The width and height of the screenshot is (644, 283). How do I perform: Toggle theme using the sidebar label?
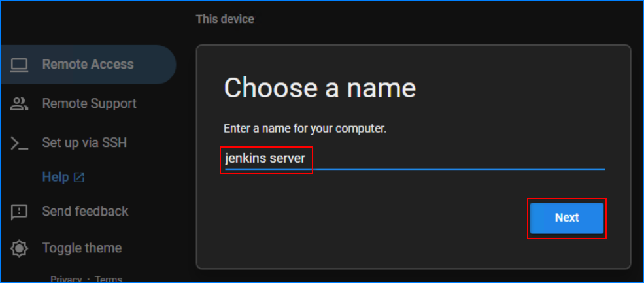[82, 248]
